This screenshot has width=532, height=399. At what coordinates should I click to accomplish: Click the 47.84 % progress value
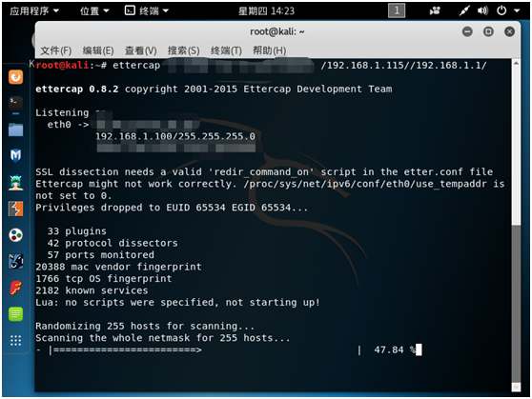click(x=395, y=349)
